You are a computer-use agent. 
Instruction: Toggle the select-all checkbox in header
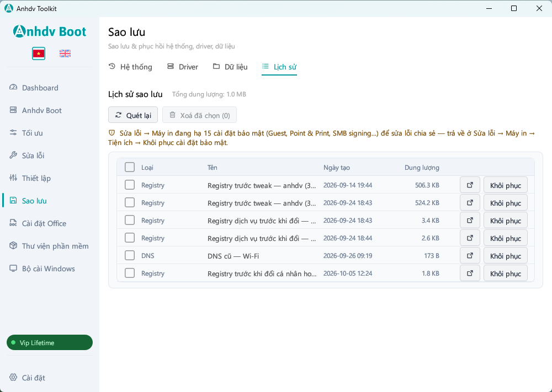tap(130, 167)
